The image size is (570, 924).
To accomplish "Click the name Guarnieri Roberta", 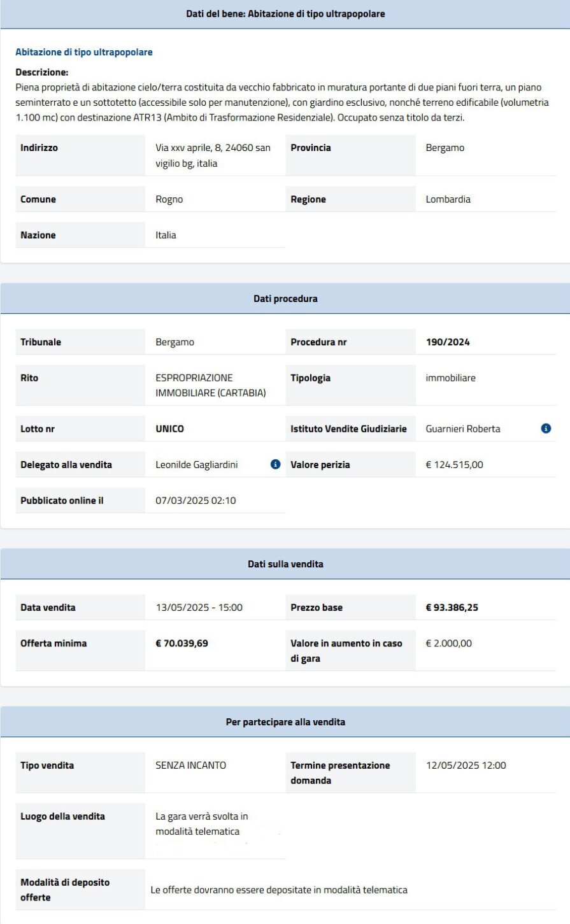I will point(463,429).
